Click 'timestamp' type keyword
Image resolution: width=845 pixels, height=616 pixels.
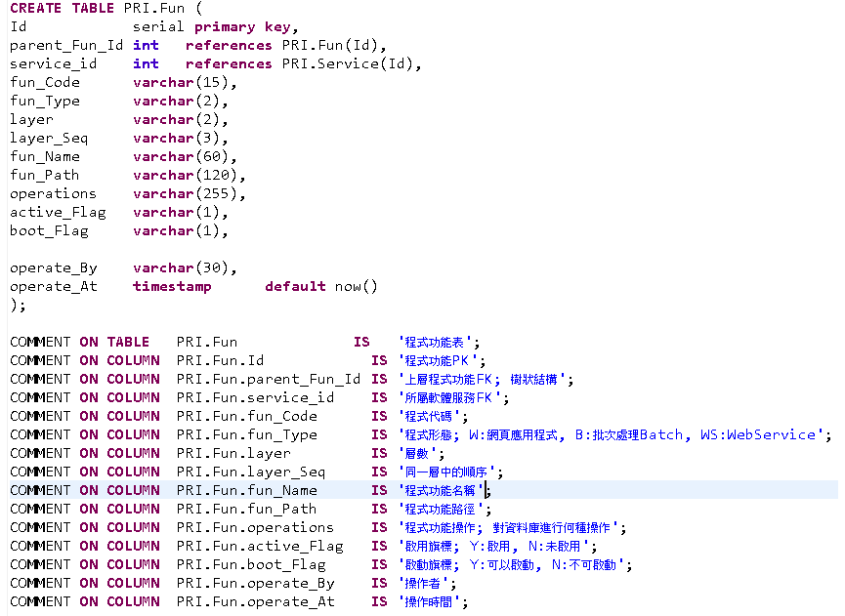click(x=172, y=286)
